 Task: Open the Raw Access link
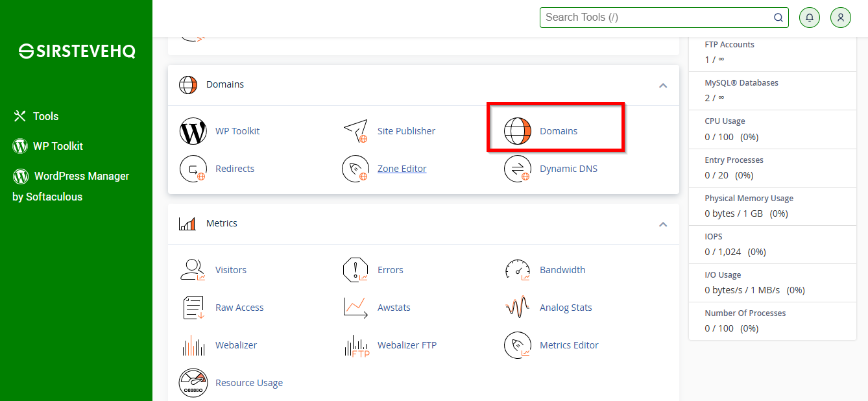tap(239, 308)
